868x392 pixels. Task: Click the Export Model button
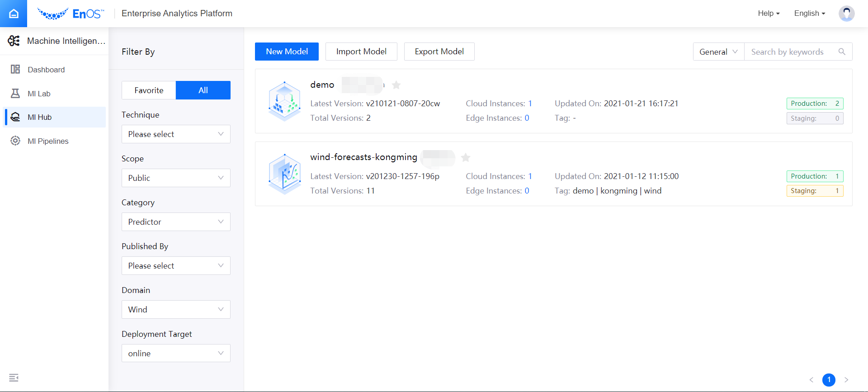pyautogui.click(x=439, y=52)
